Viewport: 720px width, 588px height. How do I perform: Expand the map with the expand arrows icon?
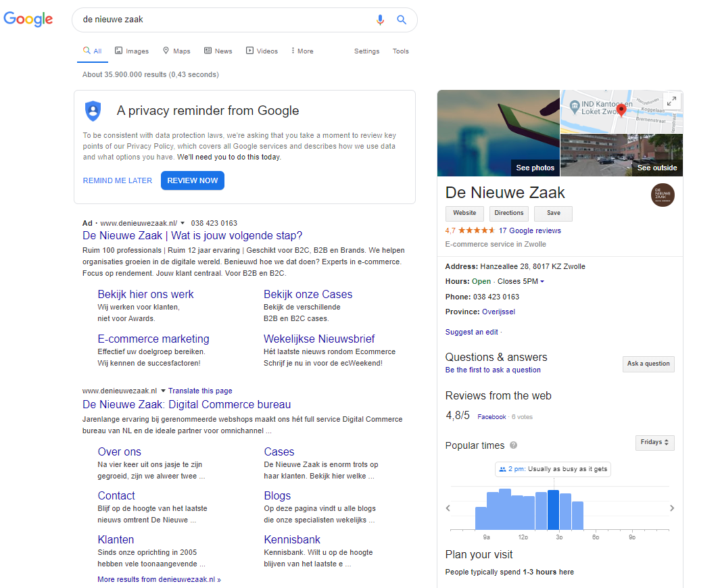coord(671,101)
